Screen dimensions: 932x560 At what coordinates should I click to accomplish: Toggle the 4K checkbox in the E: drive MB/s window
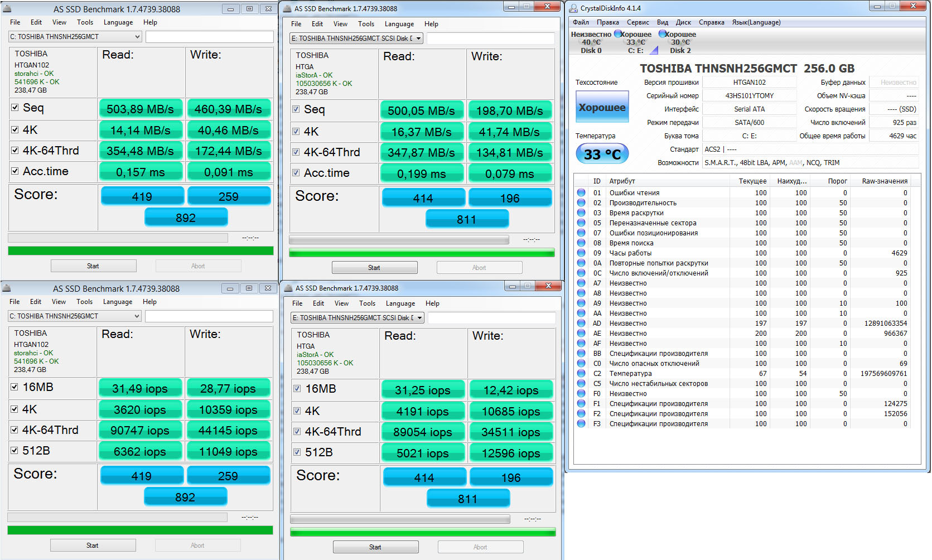point(296,132)
